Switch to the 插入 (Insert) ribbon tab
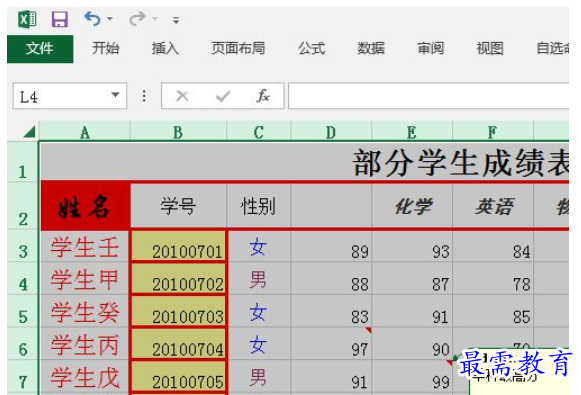This screenshot has width=581, height=395. [165, 49]
